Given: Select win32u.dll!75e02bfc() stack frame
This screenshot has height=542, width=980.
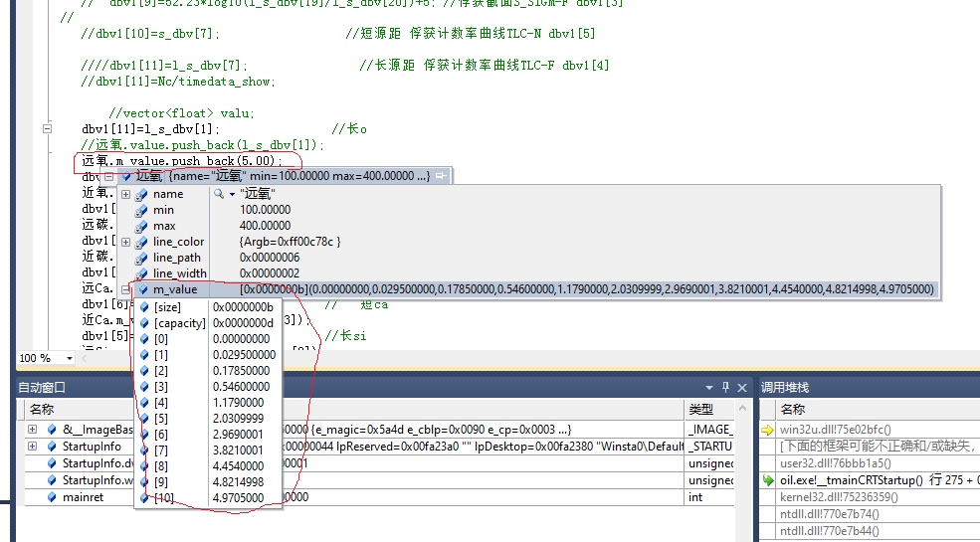Looking at the screenshot, I should [x=835, y=430].
